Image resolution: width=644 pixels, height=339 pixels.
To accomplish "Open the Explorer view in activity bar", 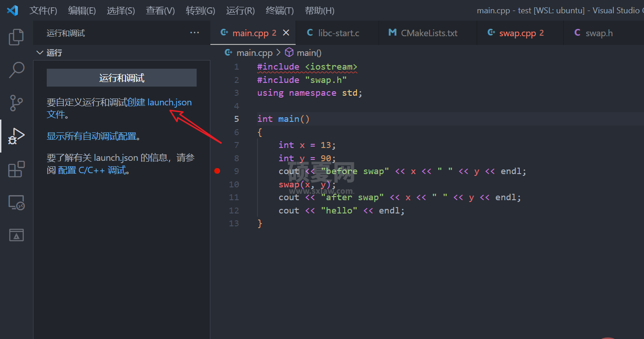I will [x=17, y=37].
